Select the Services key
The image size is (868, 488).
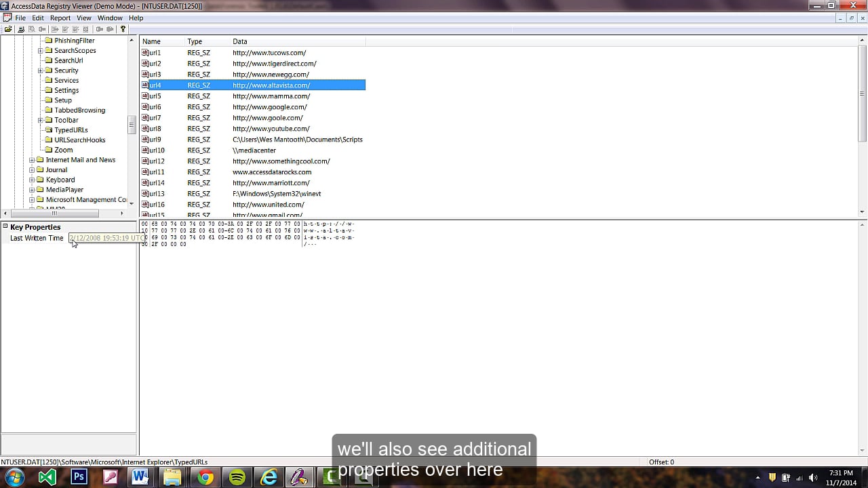[x=66, y=81]
